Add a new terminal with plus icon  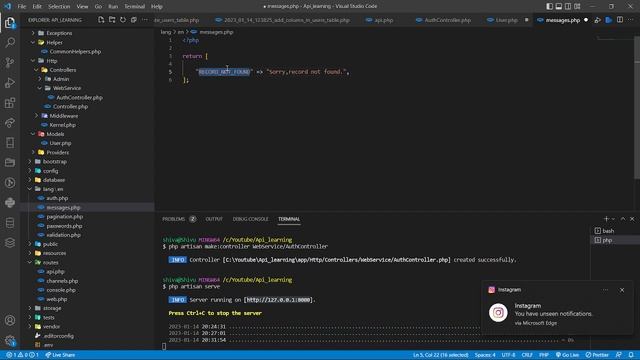pyautogui.click(x=606, y=219)
